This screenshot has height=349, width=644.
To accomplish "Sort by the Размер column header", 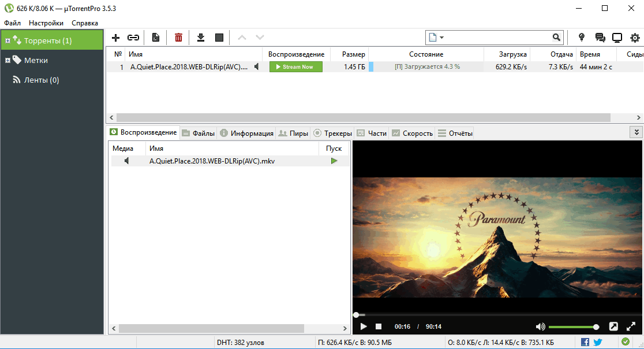I will 353,54.
